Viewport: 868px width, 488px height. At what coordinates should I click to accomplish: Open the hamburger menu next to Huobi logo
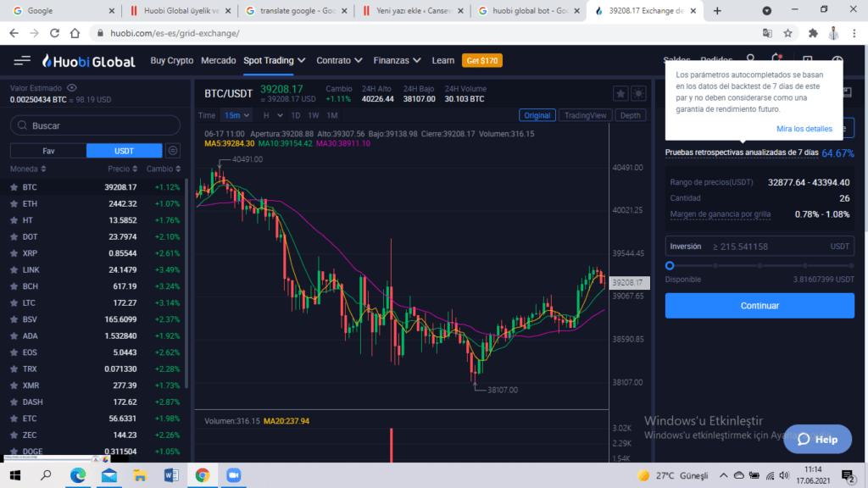coord(22,60)
